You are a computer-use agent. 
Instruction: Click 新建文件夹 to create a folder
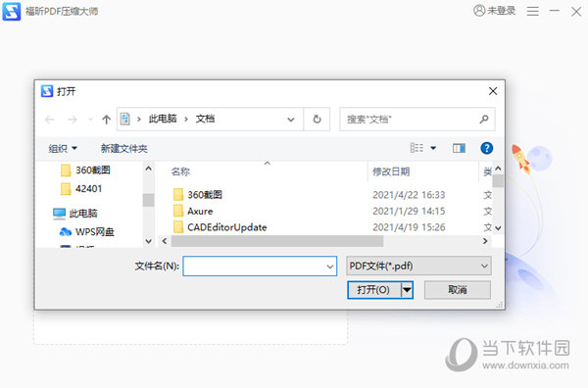(124, 149)
